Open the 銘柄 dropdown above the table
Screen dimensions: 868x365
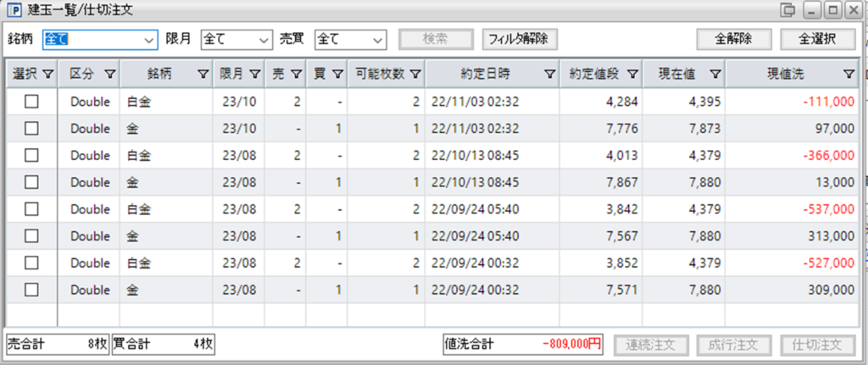(100, 40)
